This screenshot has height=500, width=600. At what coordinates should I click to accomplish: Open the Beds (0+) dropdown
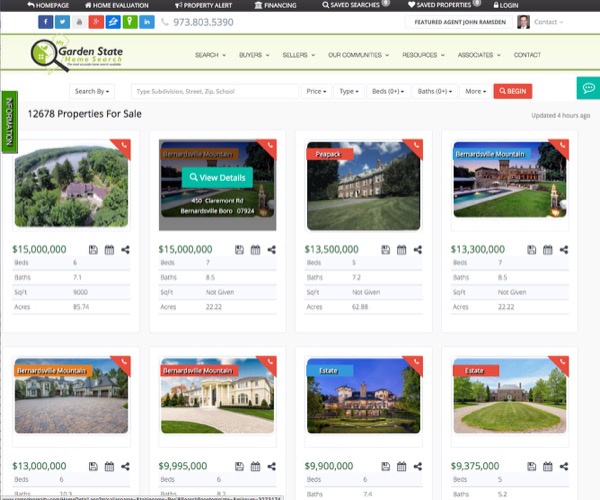point(388,91)
